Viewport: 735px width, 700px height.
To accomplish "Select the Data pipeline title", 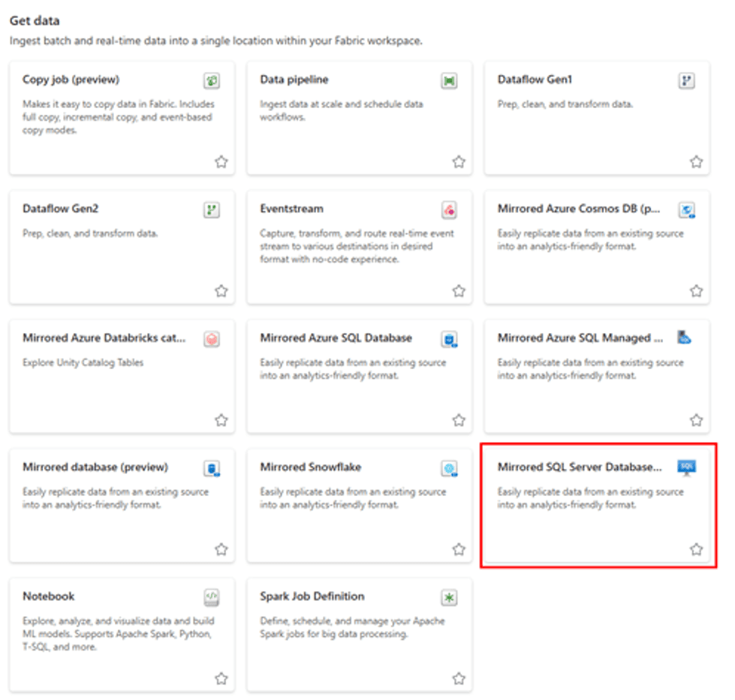I will (x=294, y=80).
